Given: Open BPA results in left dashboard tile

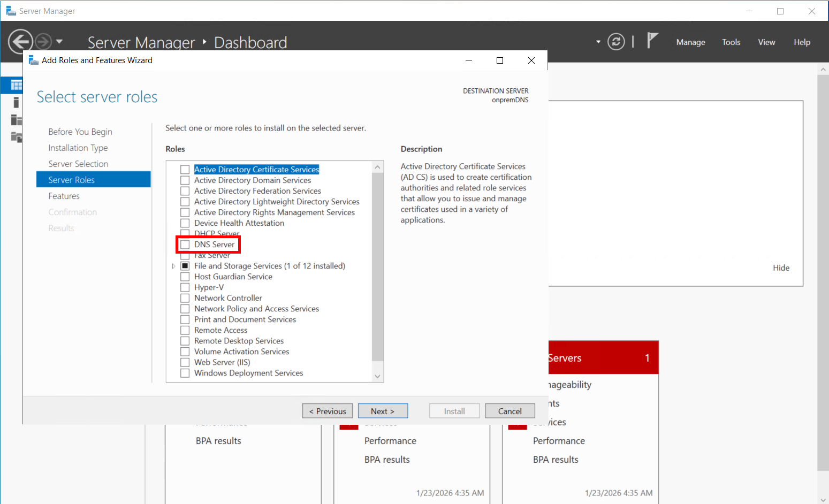Looking at the screenshot, I should coord(218,441).
